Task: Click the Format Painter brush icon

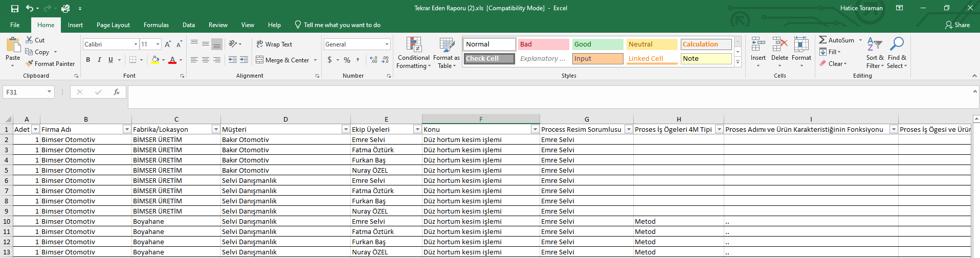Action: click(x=30, y=63)
